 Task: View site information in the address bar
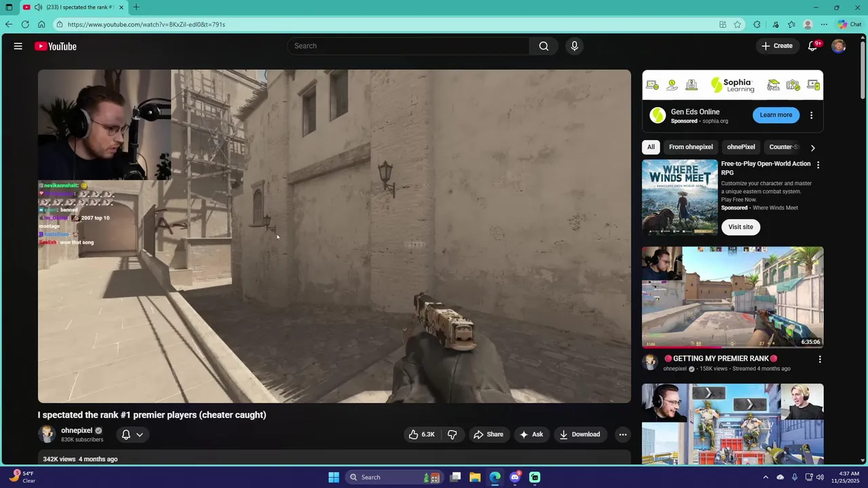click(60, 24)
